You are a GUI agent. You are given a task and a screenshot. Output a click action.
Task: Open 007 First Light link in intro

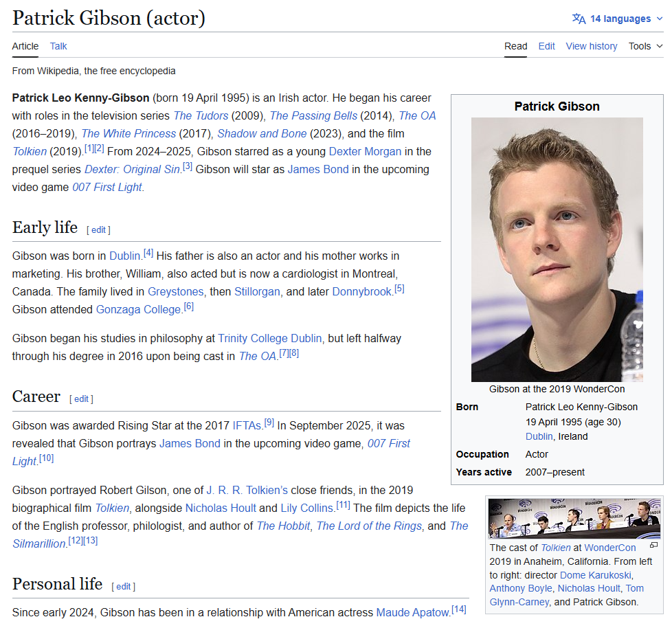pyautogui.click(x=107, y=188)
